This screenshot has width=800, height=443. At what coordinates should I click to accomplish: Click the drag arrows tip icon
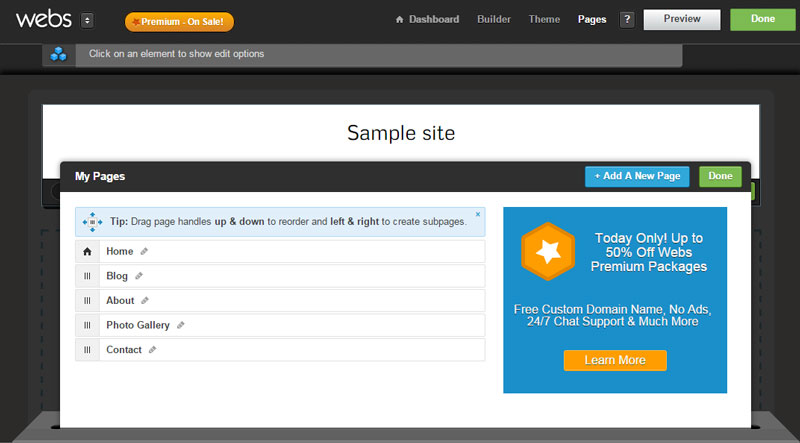[92, 222]
